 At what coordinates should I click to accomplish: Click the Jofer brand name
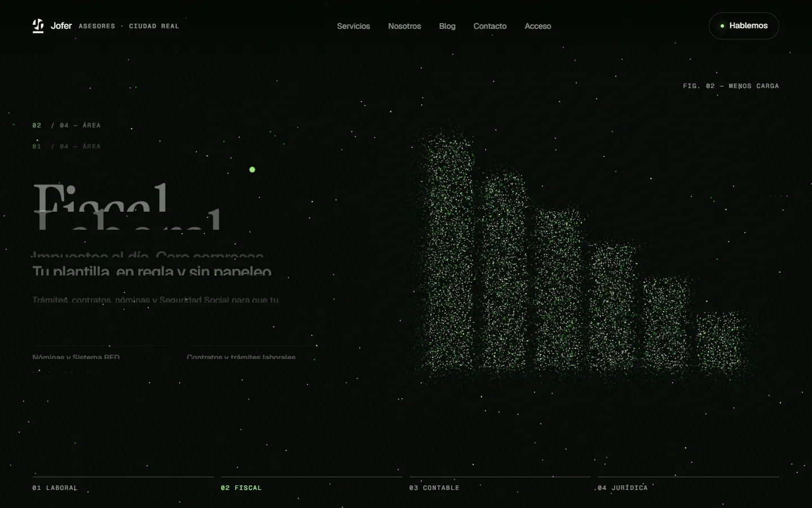pyautogui.click(x=61, y=26)
